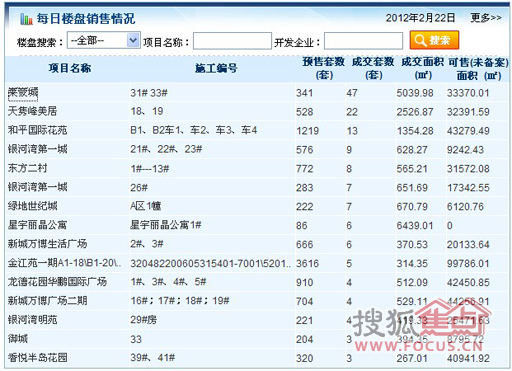The image size is (512, 371).
Task: Click the 成交套数(套) column header
Action: point(373,68)
